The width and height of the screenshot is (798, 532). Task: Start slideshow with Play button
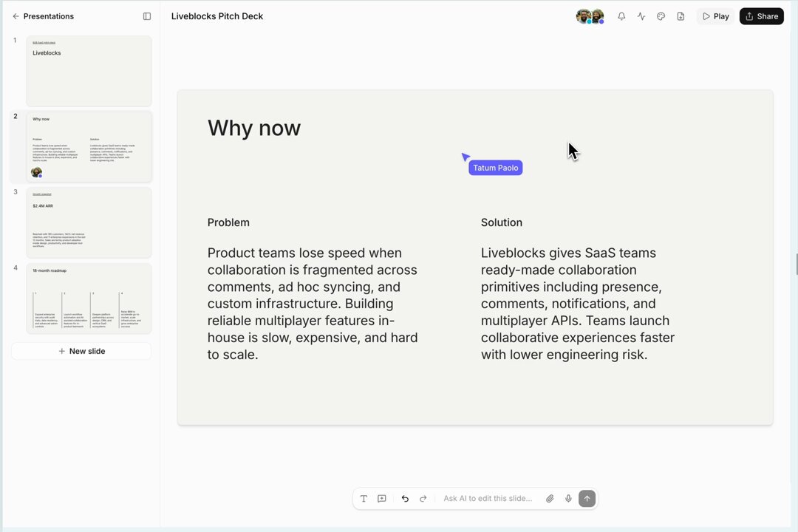point(715,16)
